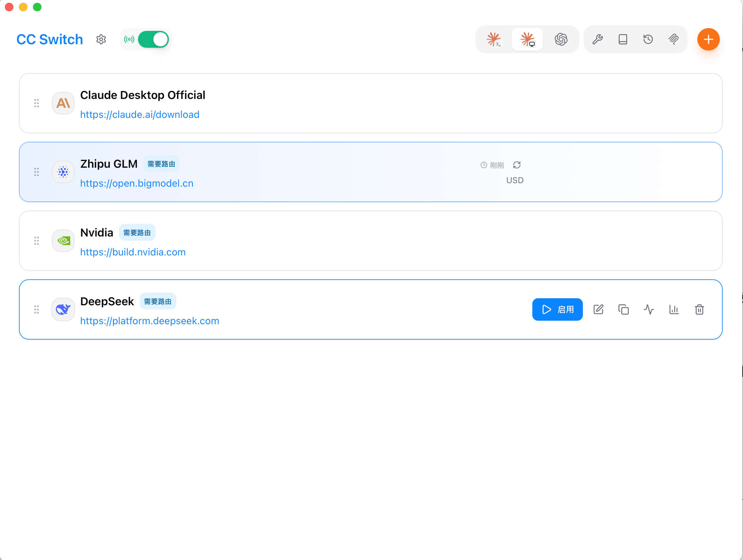Grab the drag handle of Claude Desktop Official
Screen dimensions: 743x560
pyautogui.click(x=37, y=103)
